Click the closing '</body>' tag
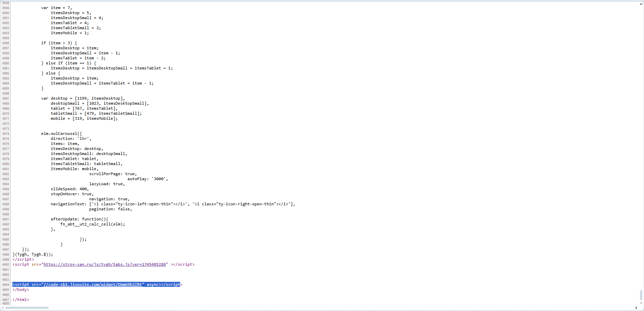 point(21,290)
